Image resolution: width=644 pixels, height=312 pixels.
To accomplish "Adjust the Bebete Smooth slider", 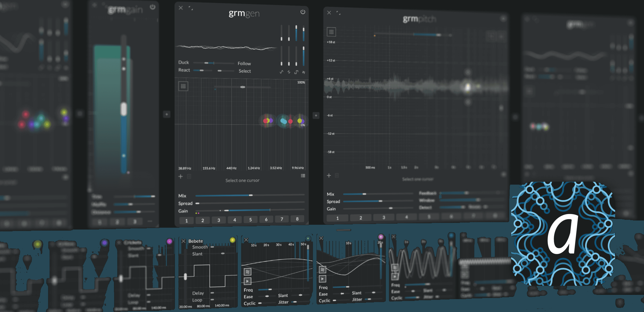I will point(222,247).
